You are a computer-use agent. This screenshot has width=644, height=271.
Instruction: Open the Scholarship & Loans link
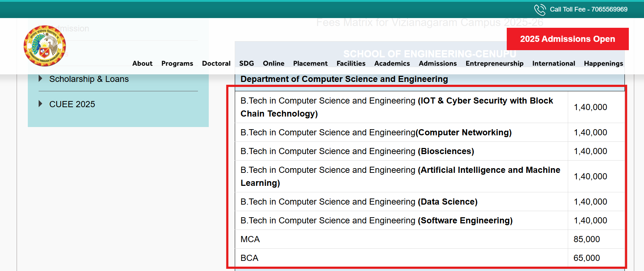pyautogui.click(x=89, y=79)
